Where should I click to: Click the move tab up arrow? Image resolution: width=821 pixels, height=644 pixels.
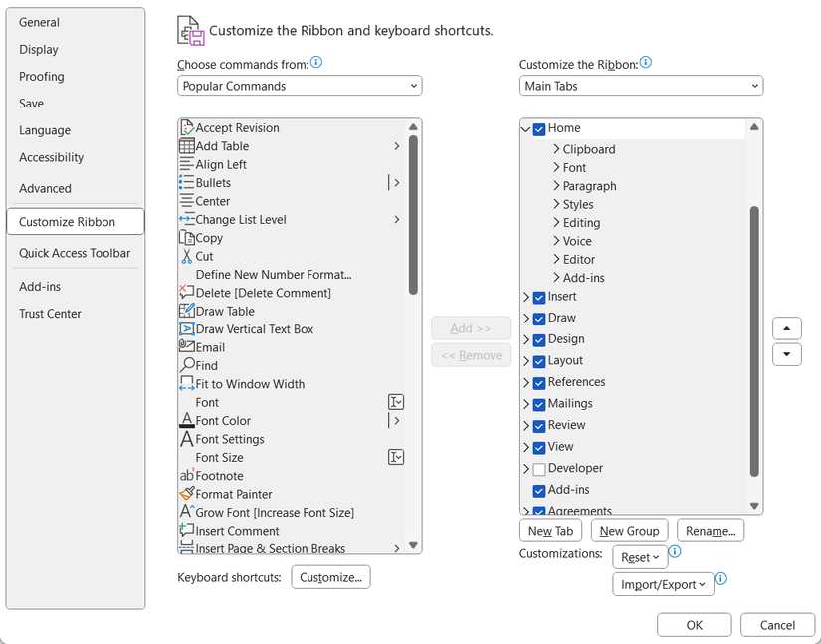(786, 327)
